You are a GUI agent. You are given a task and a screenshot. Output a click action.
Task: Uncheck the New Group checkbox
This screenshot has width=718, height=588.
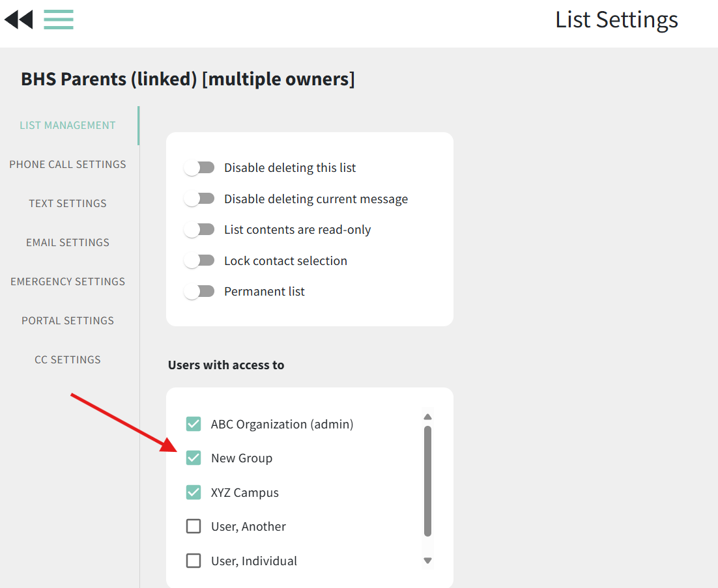(x=194, y=458)
